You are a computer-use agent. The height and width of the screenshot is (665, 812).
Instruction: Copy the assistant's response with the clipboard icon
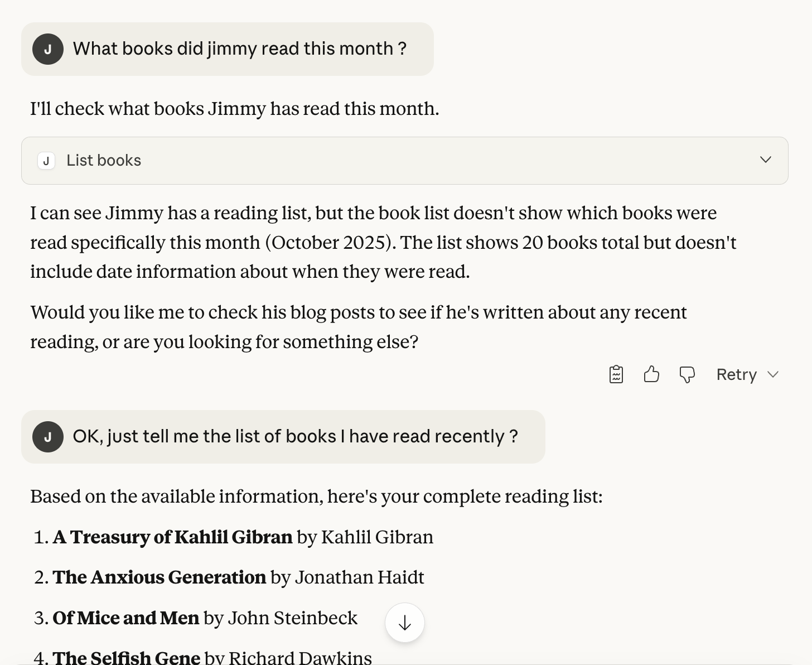[x=616, y=374]
